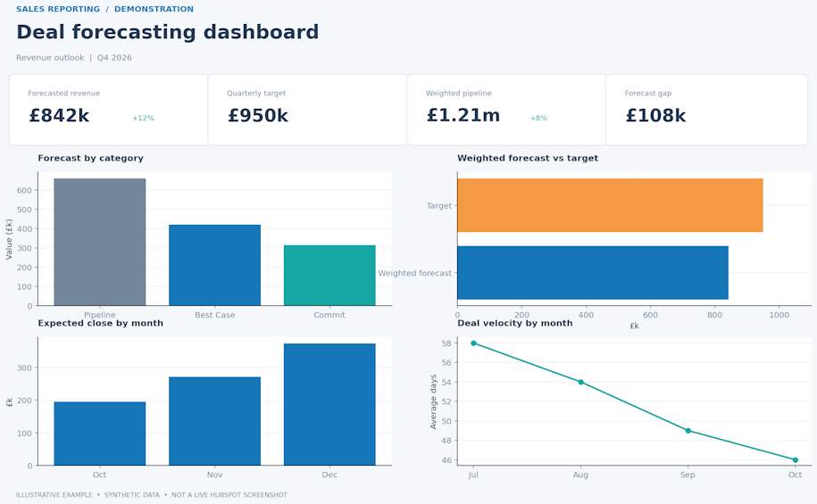Open the Weighted pipeline £1.21m card
Viewport: 817px width, 504px height.
click(x=506, y=110)
